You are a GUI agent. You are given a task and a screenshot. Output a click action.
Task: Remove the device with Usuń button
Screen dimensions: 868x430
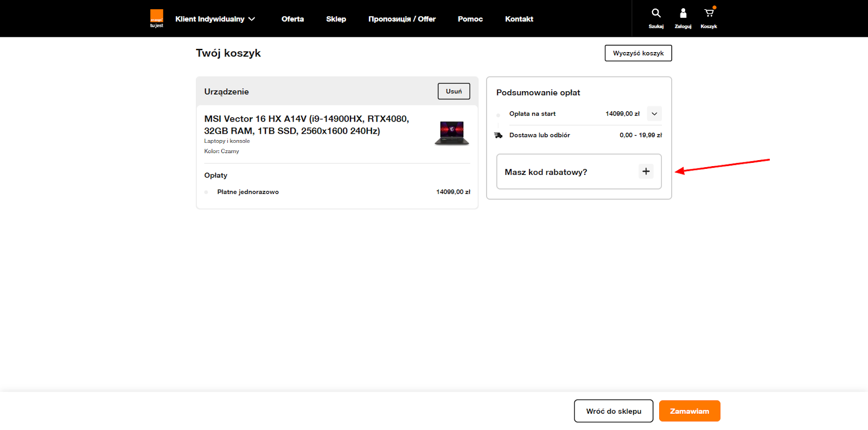454,91
